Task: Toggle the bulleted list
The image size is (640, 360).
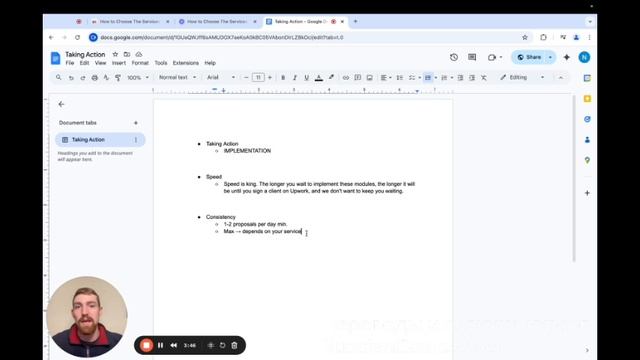Action: [x=428, y=78]
